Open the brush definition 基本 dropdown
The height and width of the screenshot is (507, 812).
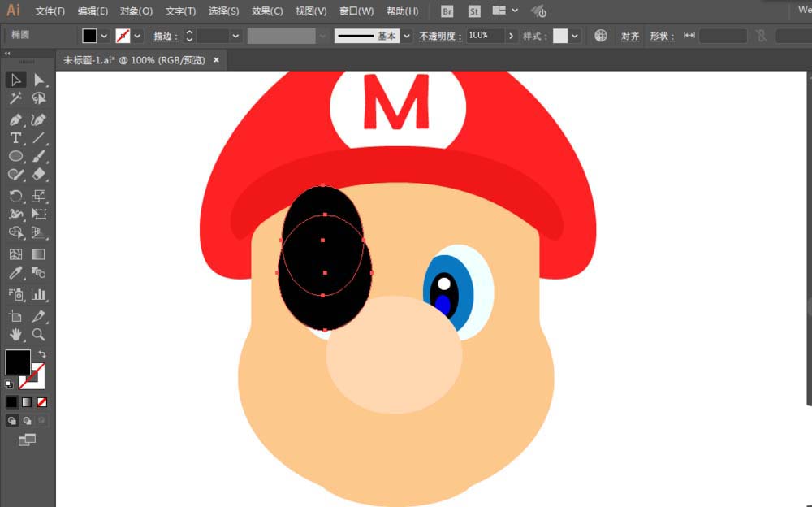click(x=407, y=36)
